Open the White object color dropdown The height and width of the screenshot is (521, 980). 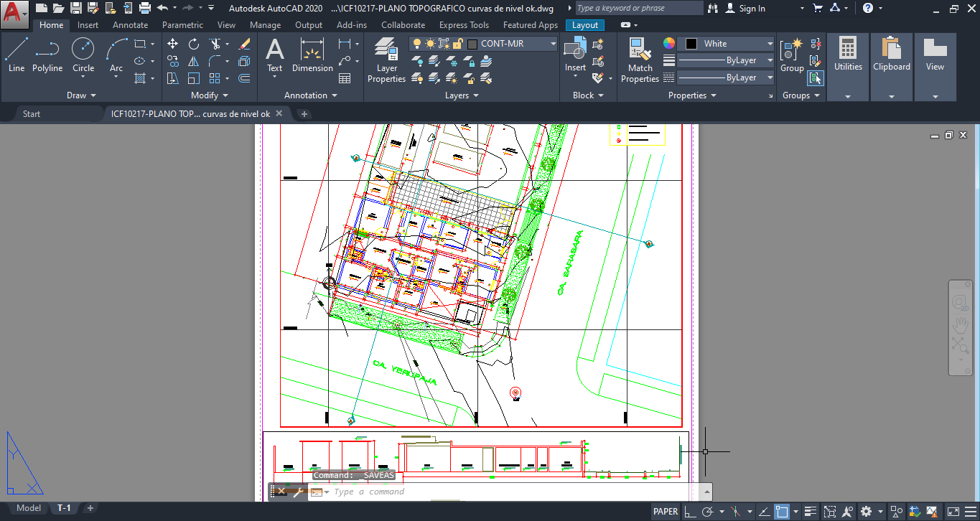click(726, 44)
